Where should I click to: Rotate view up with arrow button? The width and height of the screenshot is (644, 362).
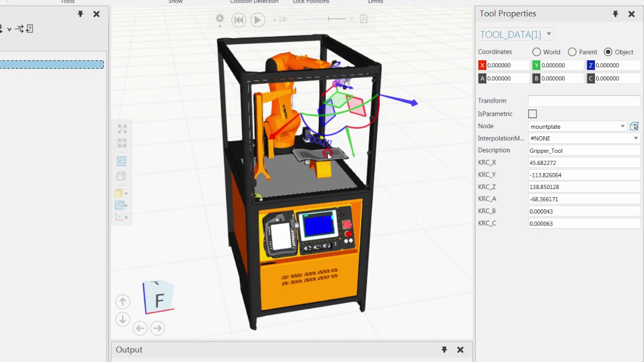tap(123, 302)
